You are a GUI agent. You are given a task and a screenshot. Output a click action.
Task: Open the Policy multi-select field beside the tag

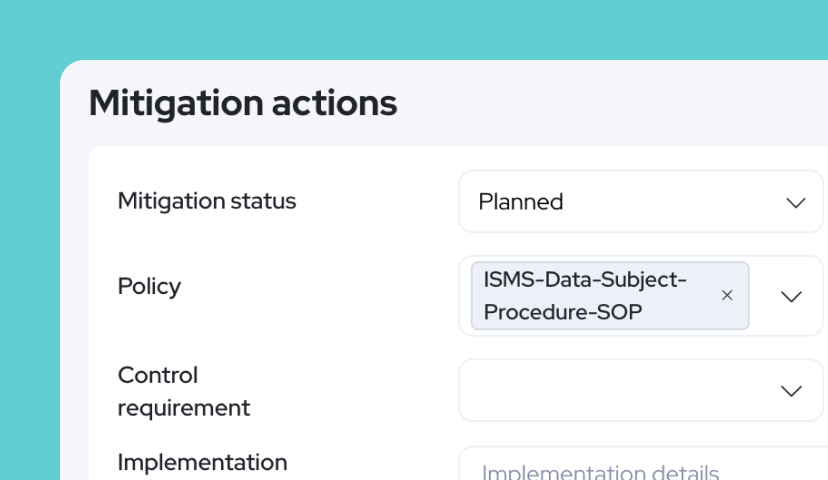point(763,296)
